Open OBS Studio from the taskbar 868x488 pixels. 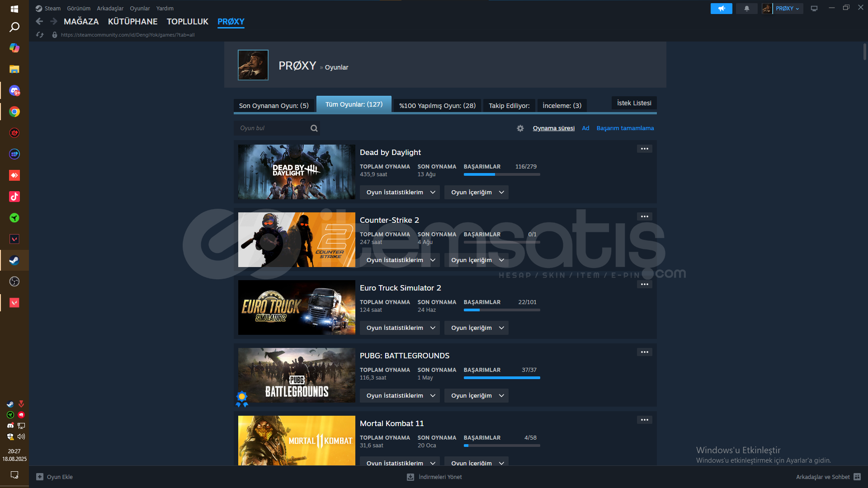(14, 282)
